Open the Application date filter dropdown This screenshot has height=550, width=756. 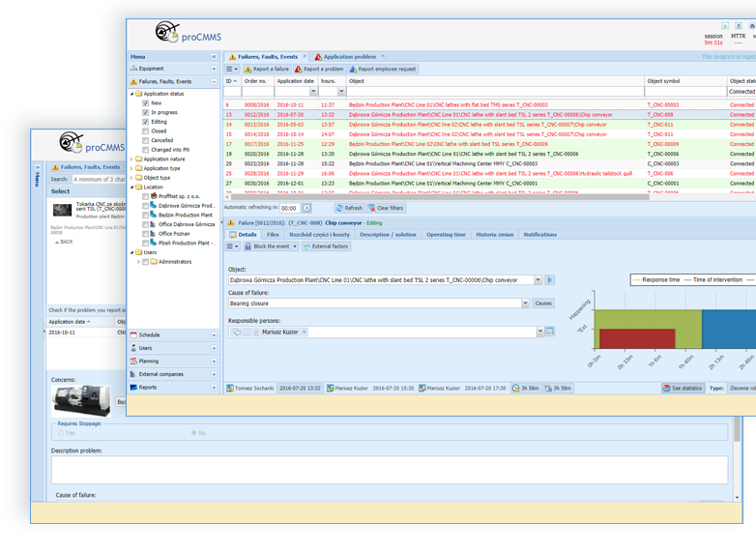313,91
